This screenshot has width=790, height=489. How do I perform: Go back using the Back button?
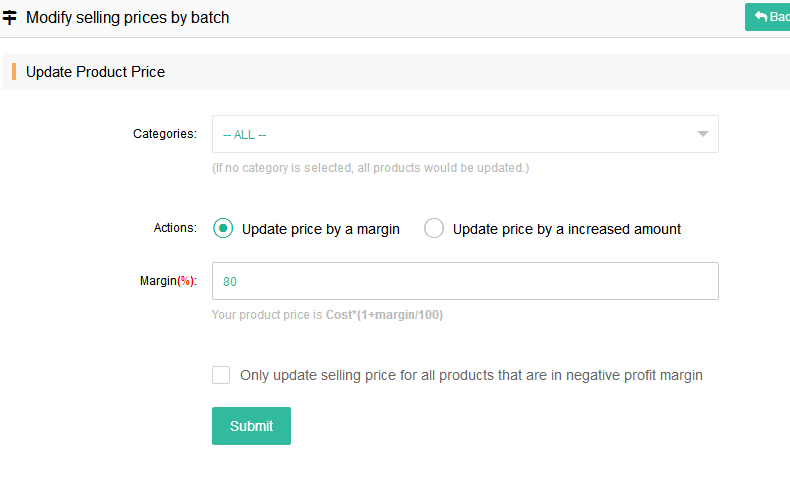pos(772,17)
